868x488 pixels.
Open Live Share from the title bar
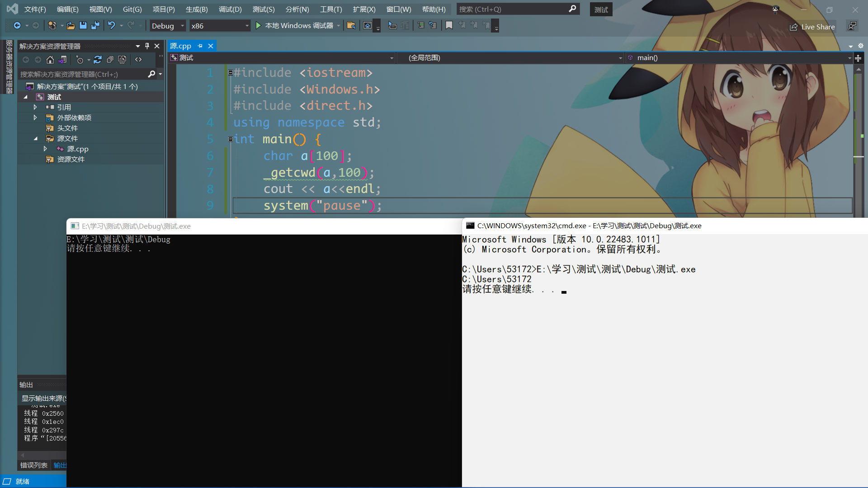click(x=812, y=27)
